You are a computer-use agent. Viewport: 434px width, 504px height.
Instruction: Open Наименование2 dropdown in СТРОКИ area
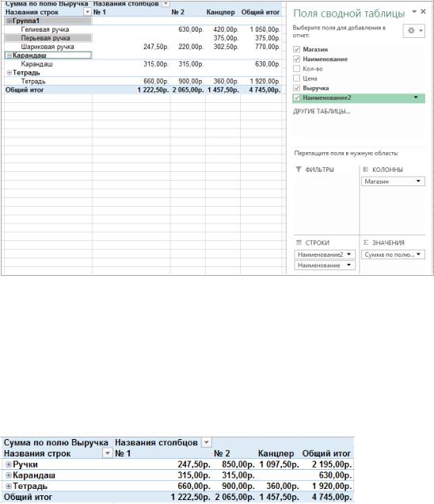coord(349,254)
